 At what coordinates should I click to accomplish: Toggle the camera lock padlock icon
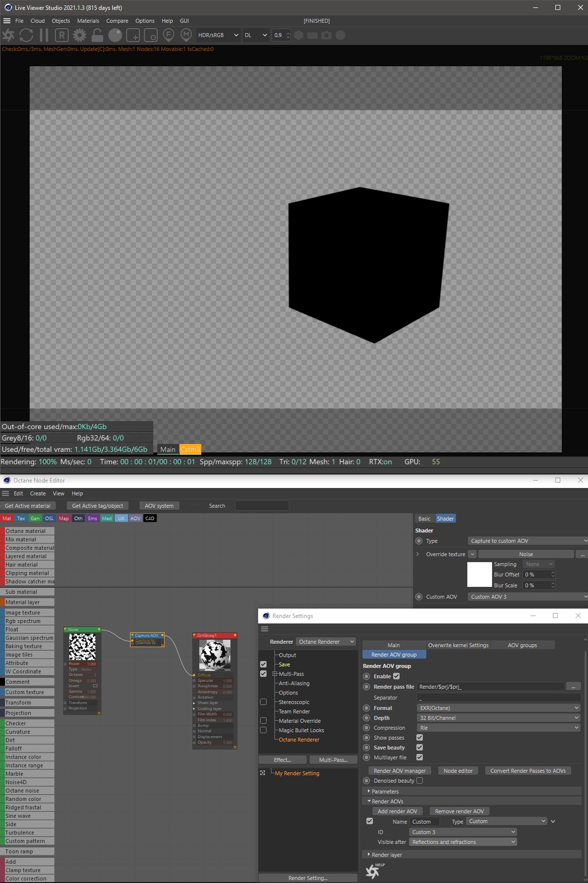97,35
